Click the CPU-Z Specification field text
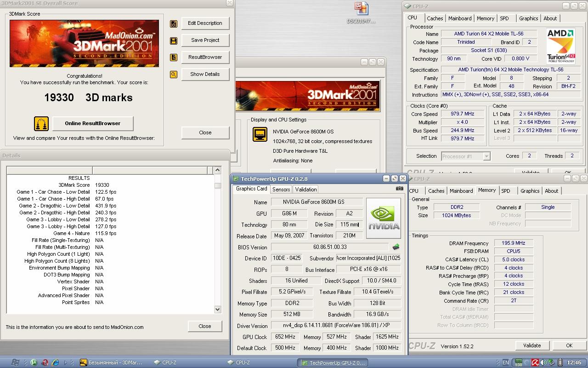The image size is (588, 368). click(510, 69)
